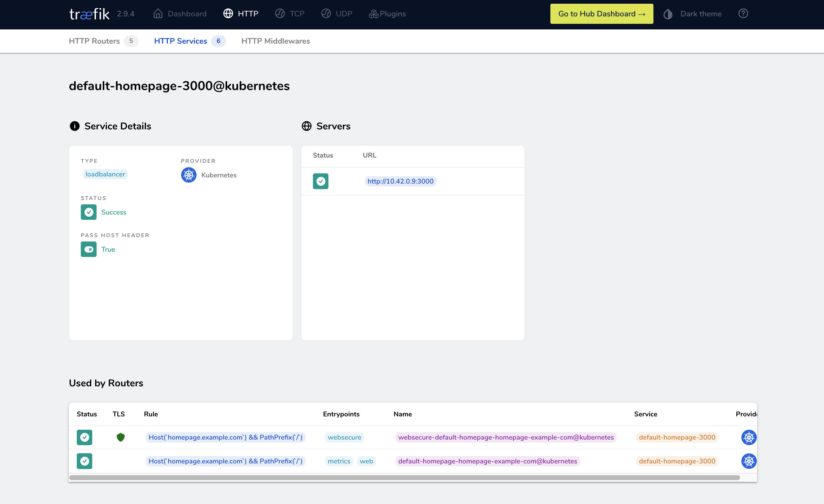Click the loadbalancer type chip
Image resolution: width=824 pixels, height=504 pixels.
click(105, 174)
